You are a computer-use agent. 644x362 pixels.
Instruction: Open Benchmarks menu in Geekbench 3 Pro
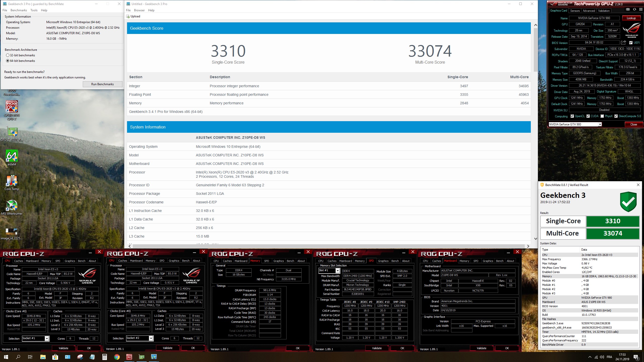[x=19, y=10]
